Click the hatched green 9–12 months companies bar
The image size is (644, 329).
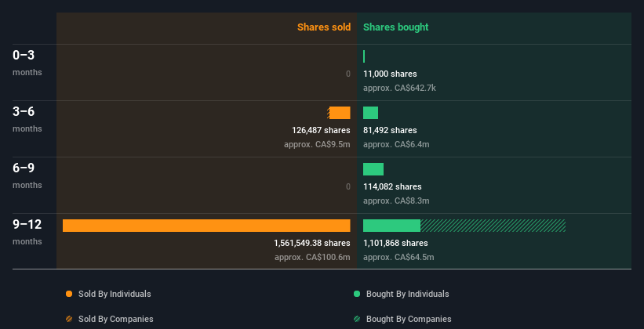point(493,226)
